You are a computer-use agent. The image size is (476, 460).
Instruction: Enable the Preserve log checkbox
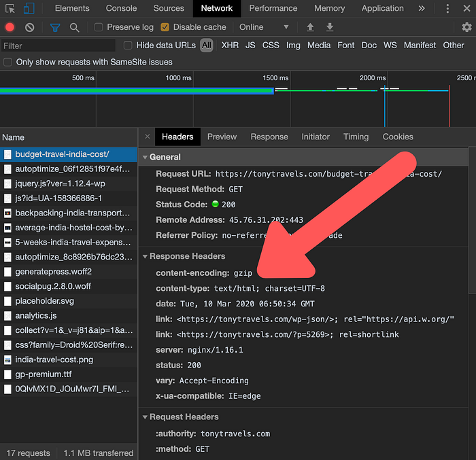point(99,27)
